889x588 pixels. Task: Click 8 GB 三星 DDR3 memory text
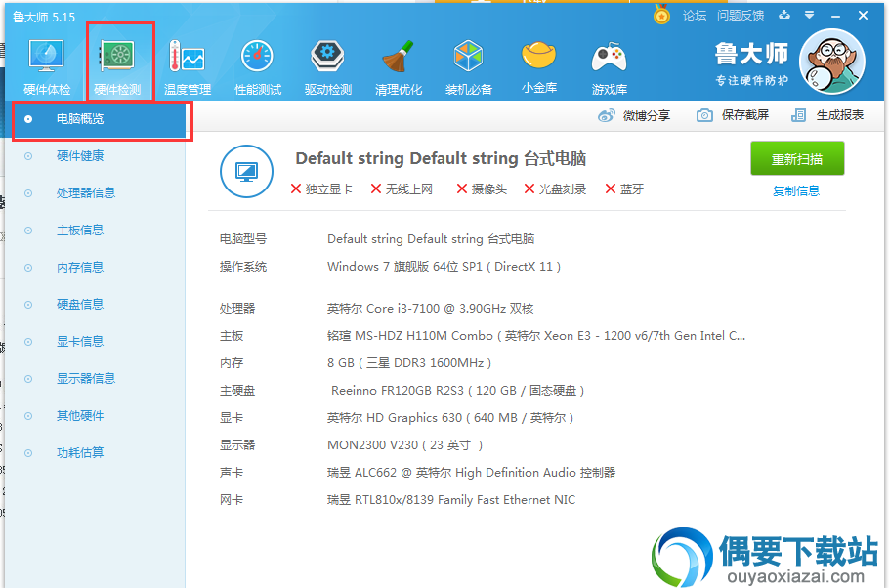click(x=409, y=363)
